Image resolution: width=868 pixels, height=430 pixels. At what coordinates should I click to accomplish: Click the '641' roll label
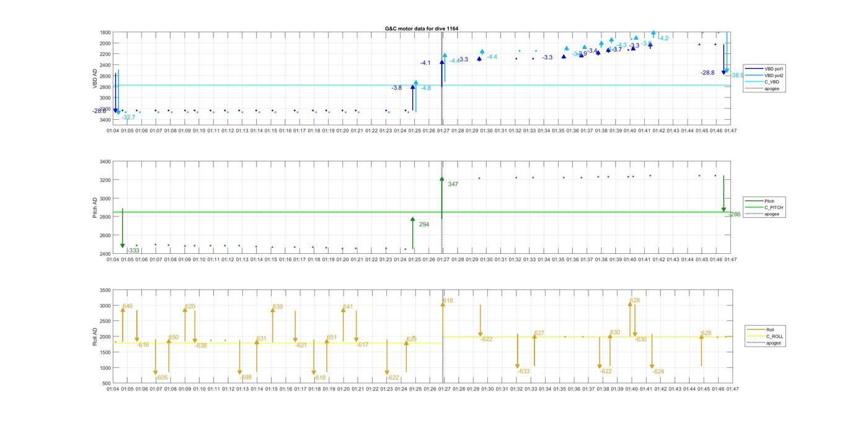click(348, 307)
